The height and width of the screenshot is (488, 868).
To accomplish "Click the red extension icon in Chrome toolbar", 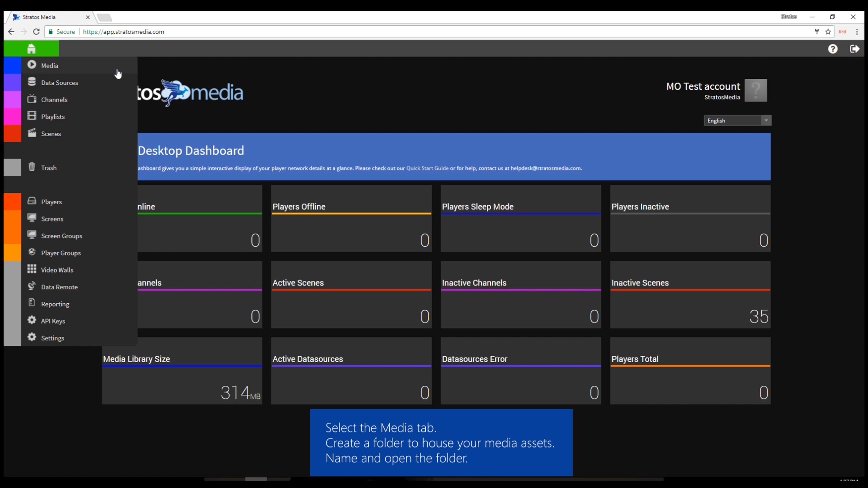I will click(x=842, y=32).
